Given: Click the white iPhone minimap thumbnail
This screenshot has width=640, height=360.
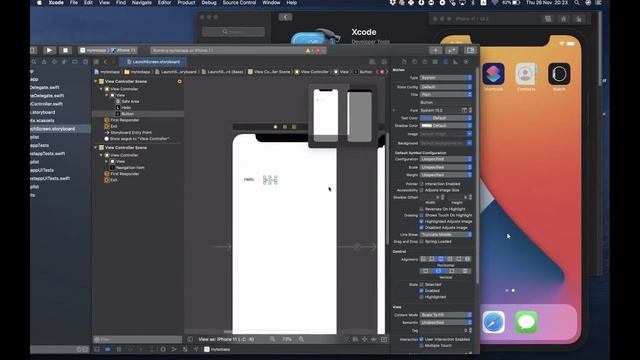Looking at the screenshot, I should tap(326, 115).
